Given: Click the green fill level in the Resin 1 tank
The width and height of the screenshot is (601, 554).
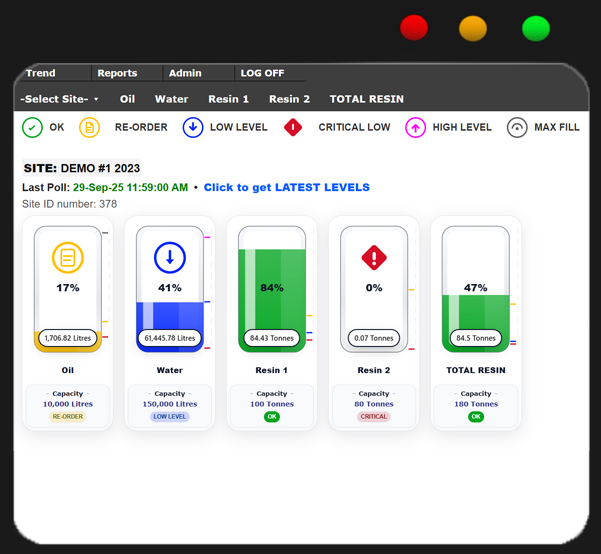Looking at the screenshot, I should coord(272,299).
